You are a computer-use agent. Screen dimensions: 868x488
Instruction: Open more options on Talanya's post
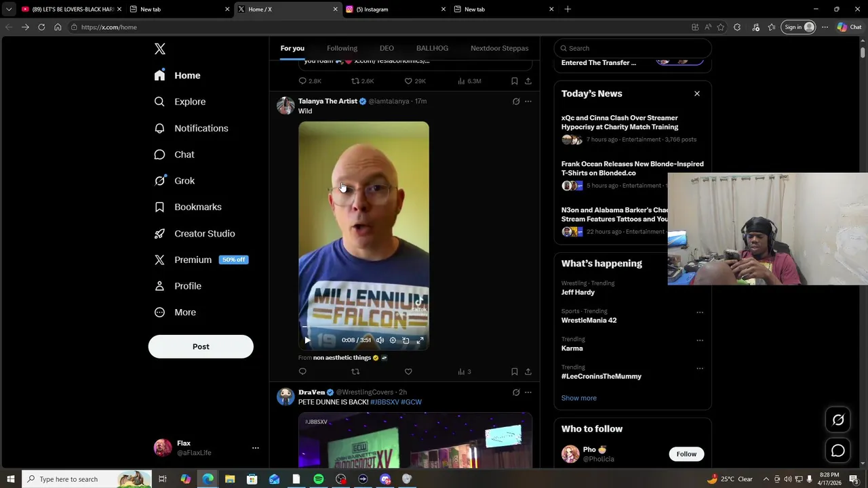pos(528,102)
